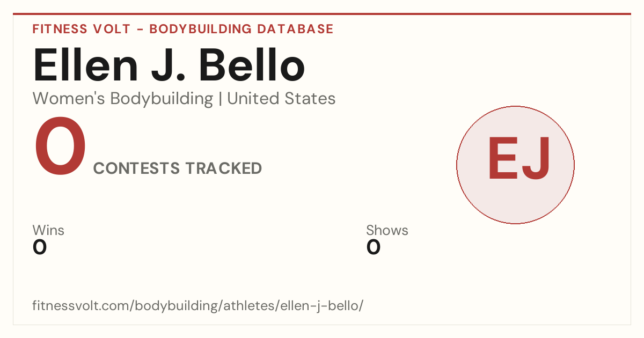Screen dimensions: 644x338
Task: Open the Fitness Volt header brand text
Action: 81,29
